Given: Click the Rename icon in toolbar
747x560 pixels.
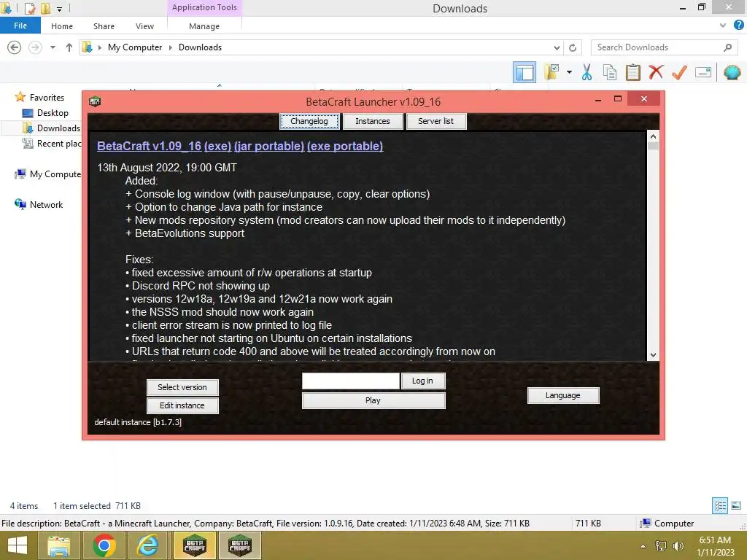Looking at the screenshot, I should coord(703,72).
